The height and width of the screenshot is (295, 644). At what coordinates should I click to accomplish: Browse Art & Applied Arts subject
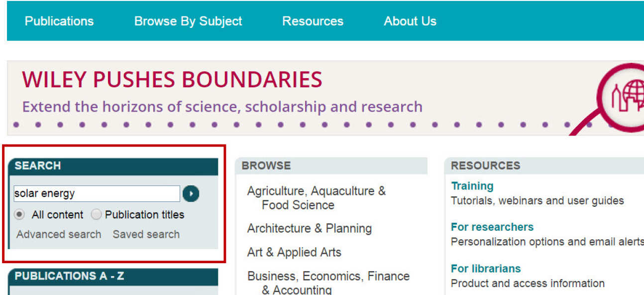[x=294, y=252]
